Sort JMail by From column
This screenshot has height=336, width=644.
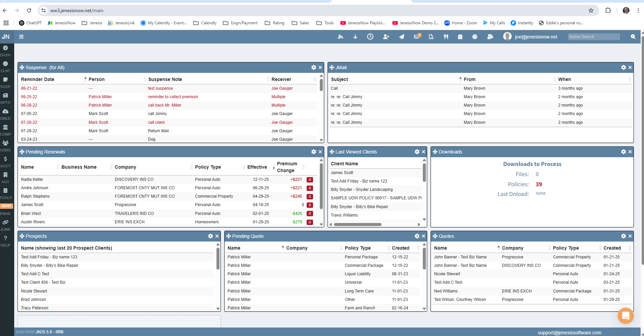[470, 79]
